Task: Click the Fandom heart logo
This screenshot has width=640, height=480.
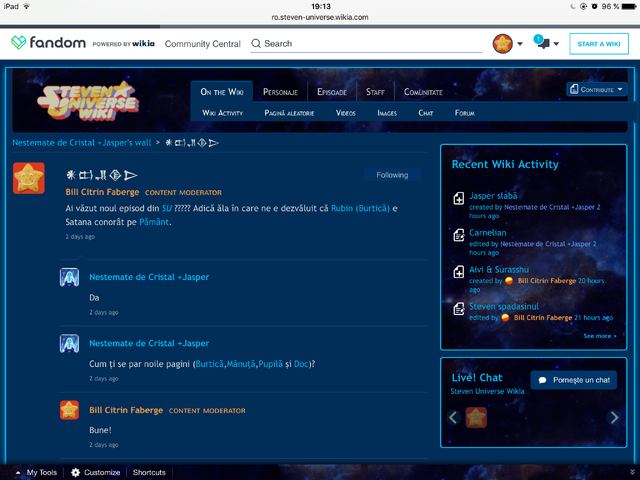Action: click(18, 42)
